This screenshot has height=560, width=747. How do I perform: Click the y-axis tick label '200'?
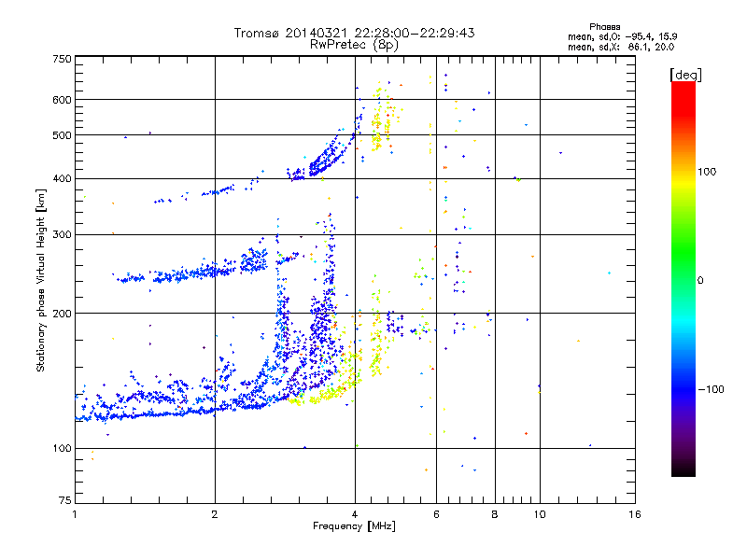63,314
